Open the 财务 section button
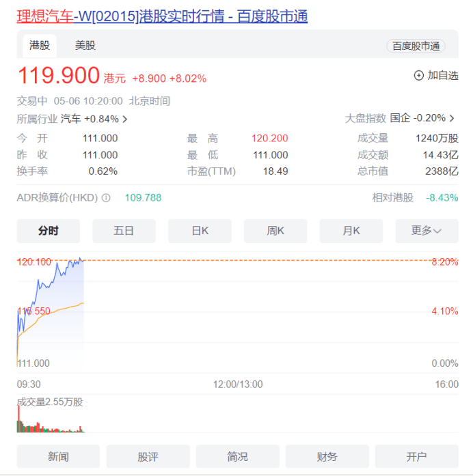 (327, 456)
